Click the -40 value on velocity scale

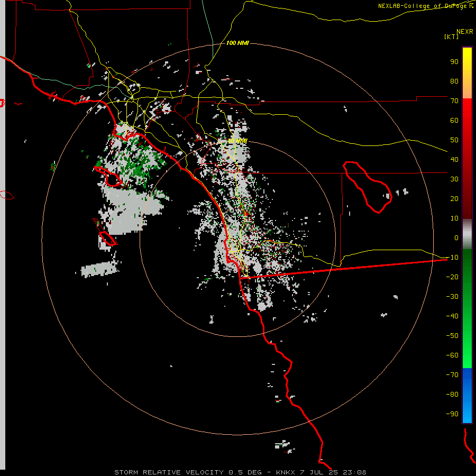[x=452, y=316]
